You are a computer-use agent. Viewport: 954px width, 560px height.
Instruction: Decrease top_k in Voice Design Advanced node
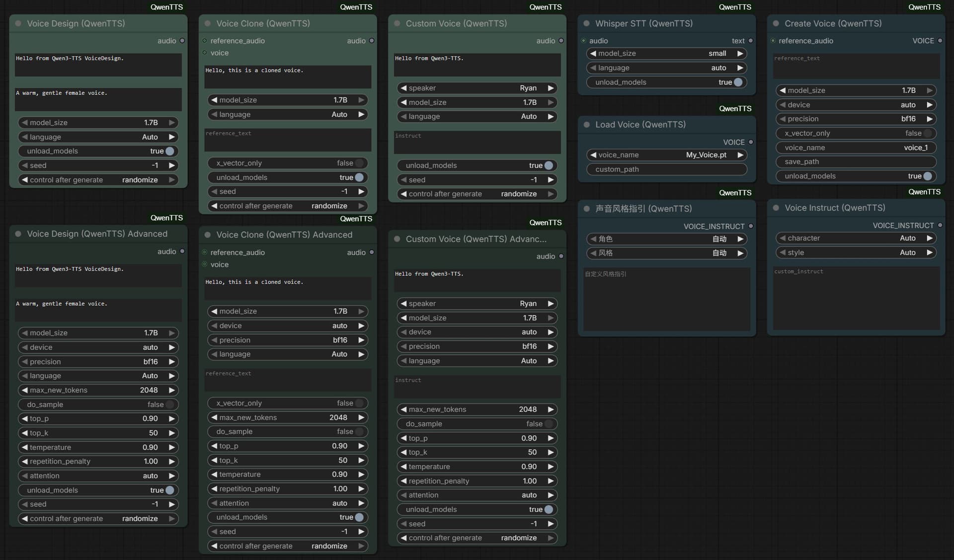(25, 433)
